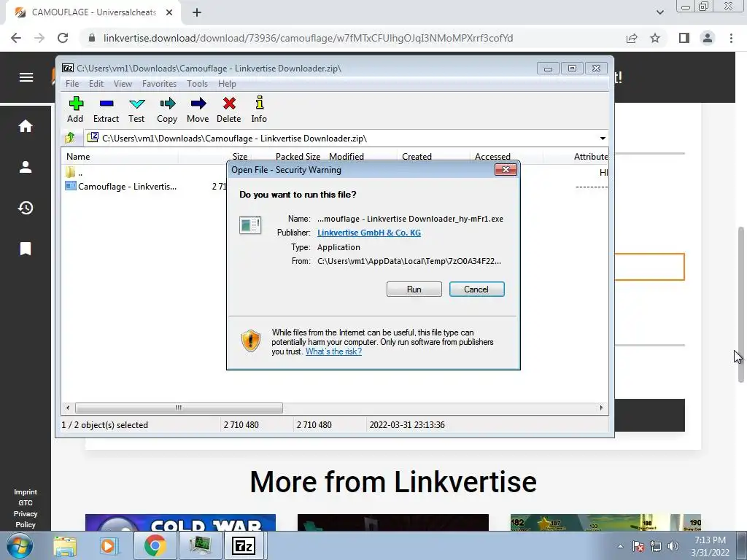Select the Extract tool in 7-Zip

(x=106, y=109)
